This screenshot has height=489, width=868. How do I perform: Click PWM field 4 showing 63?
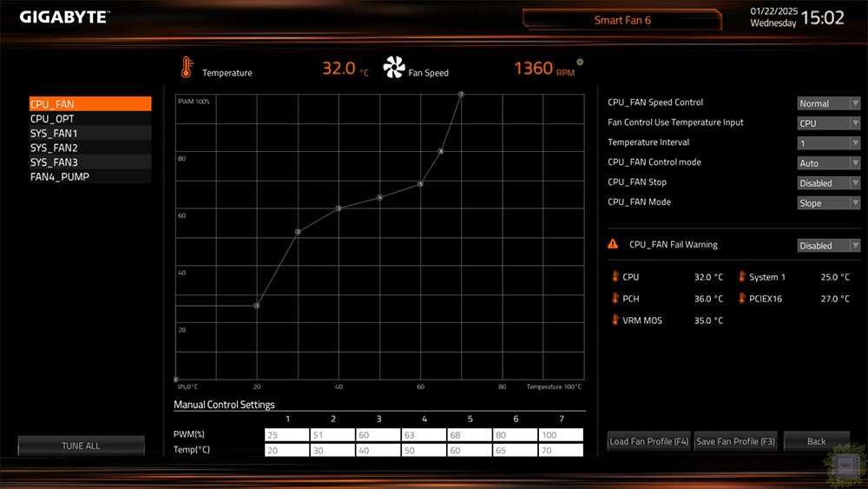point(424,435)
